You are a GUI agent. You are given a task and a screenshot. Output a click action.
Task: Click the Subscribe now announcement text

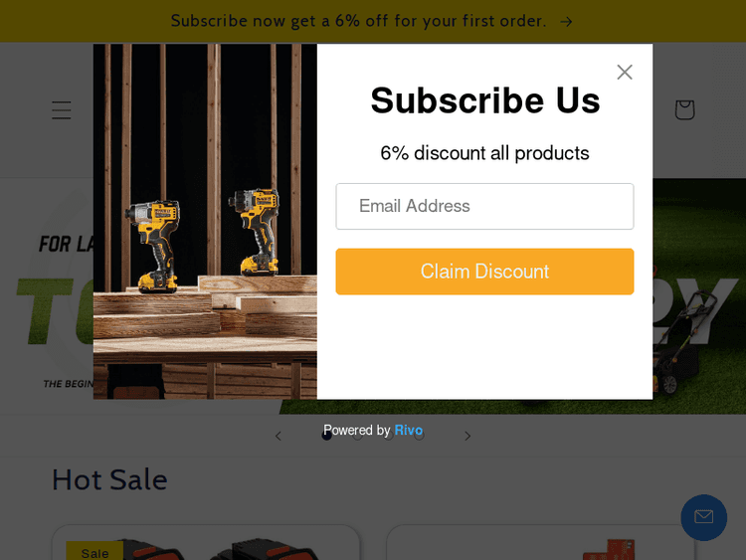[358, 21]
